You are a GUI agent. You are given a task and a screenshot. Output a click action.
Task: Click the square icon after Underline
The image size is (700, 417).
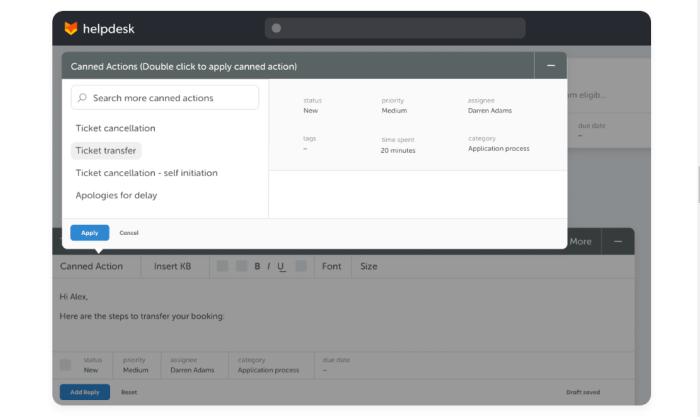click(x=301, y=266)
